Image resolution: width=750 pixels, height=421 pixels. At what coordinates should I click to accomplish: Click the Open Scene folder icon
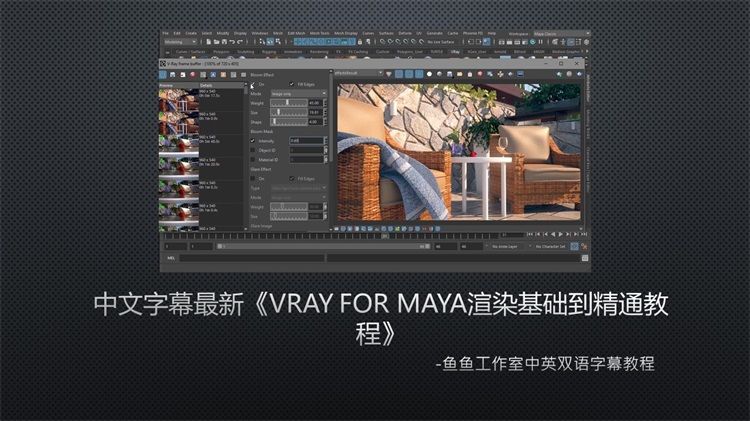pos(216,42)
